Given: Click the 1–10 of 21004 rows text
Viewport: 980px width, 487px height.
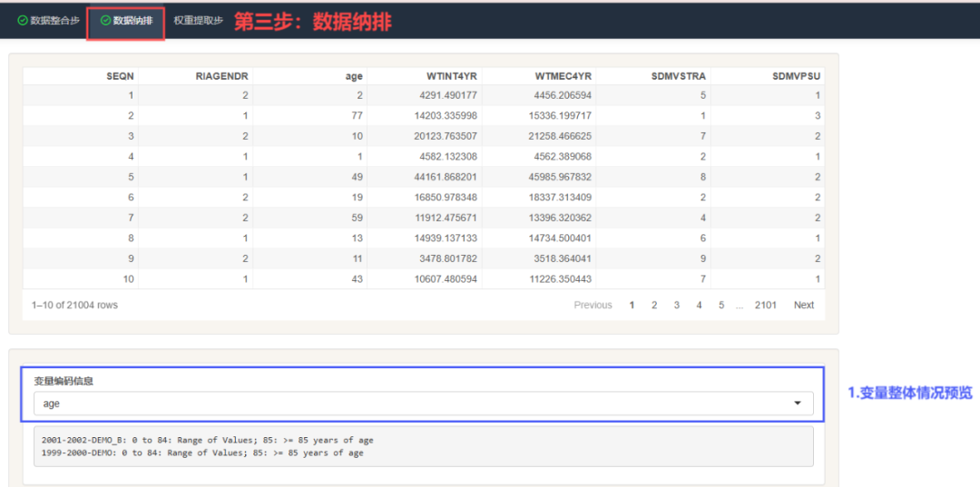Looking at the screenshot, I should [x=74, y=305].
